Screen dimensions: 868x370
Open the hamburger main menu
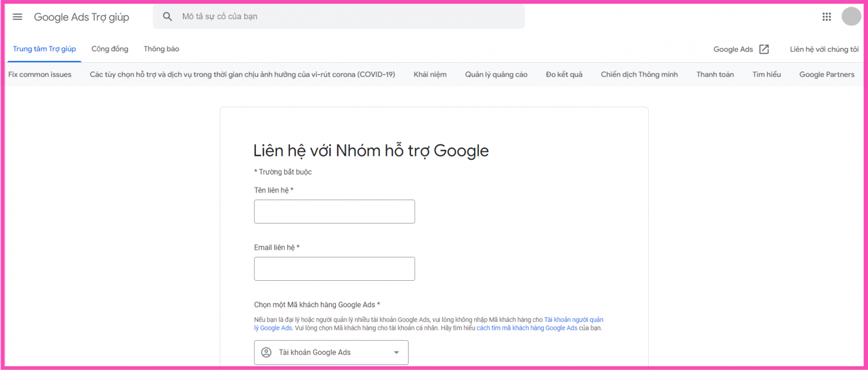tap(18, 17)
